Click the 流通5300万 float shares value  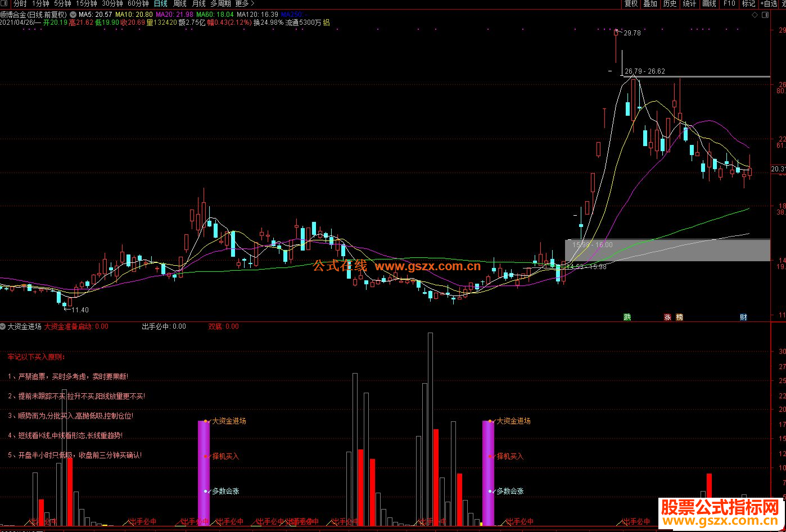[x=303, y=23]
